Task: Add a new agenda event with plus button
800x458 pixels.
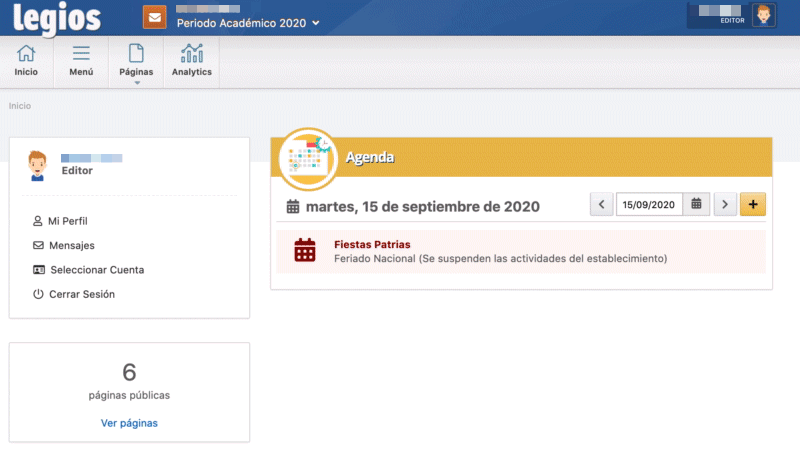Action: pyautogui.click(x=753, y=205)
